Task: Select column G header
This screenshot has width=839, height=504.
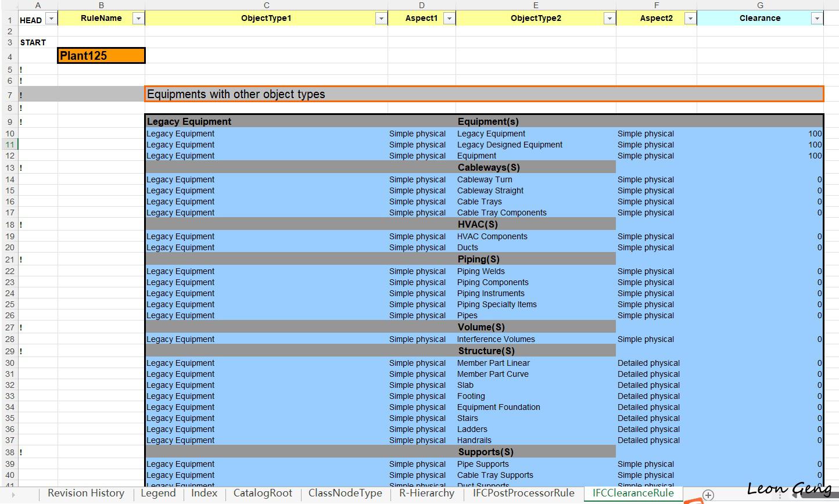Action: (760, 5)
